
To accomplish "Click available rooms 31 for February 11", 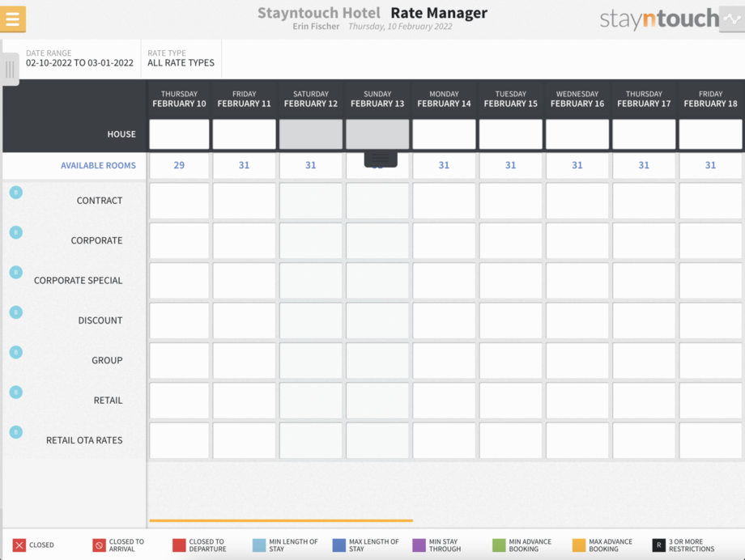I will pos(245,165).
